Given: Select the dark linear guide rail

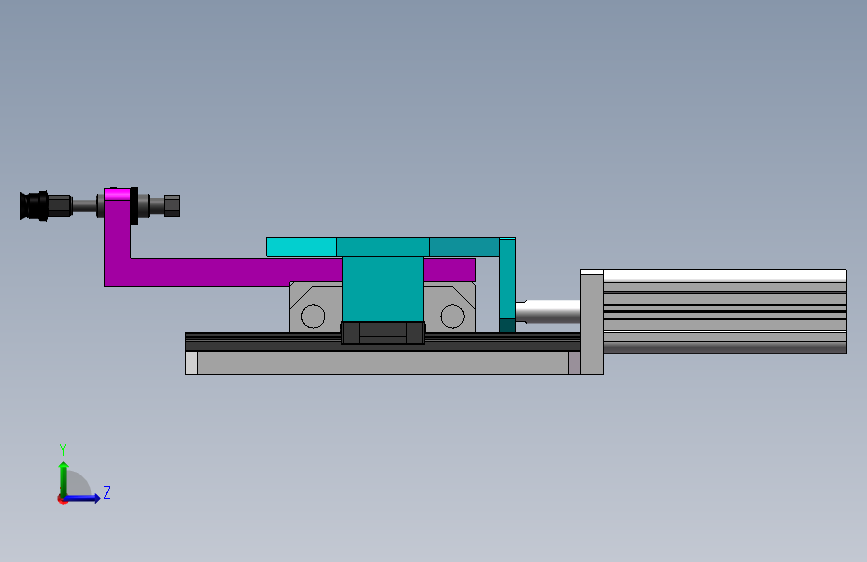Looking at the screenshot, I should (x=265, y=341).
